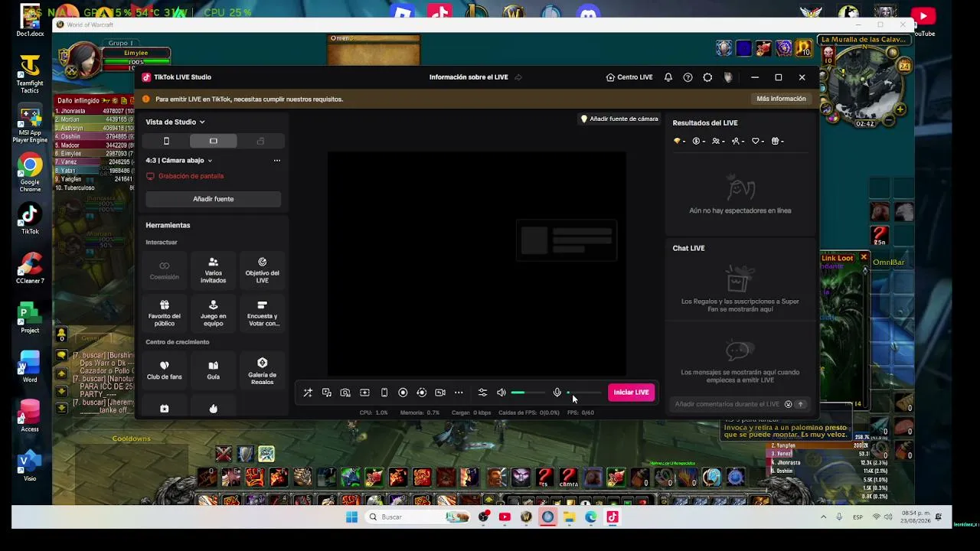Click Más información on the warning banner

coord(781,99)
